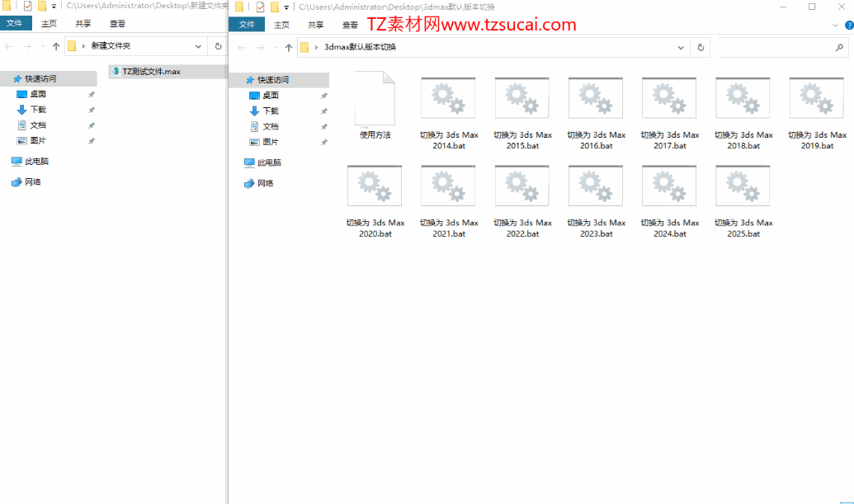Select the 切换为 3ds Max 2015.bat file

point(522,113)
